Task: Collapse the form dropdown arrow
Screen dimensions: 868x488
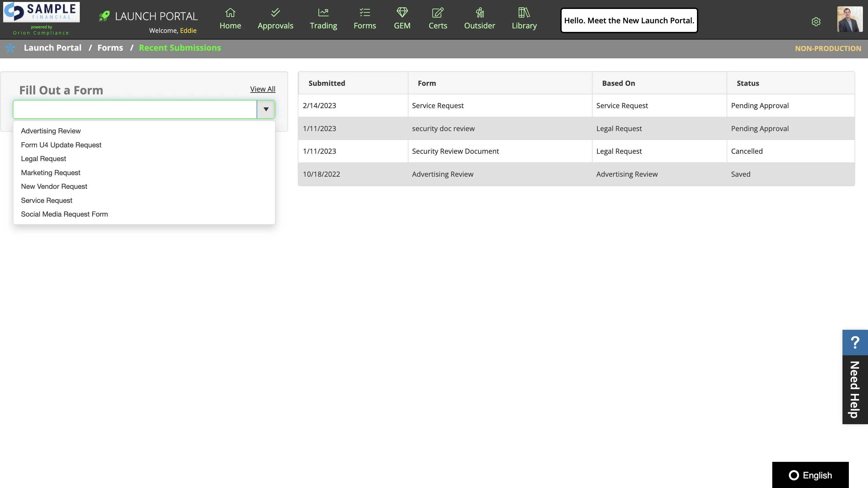Action: coord(266,109)
